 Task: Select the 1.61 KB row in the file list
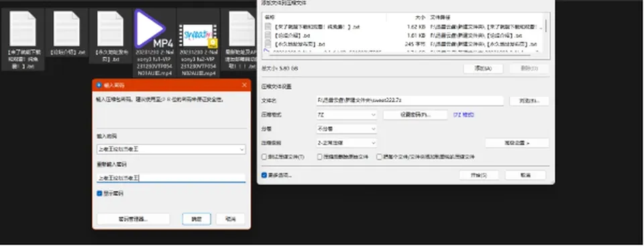point(402,36)
